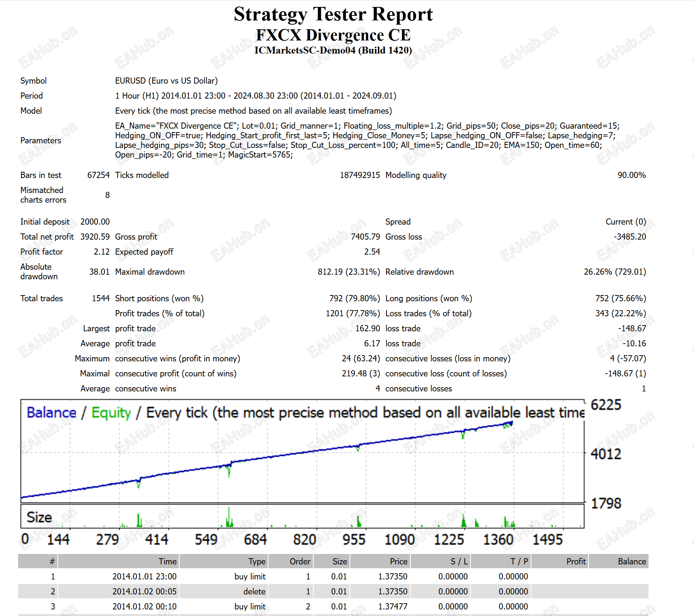The image size is (694, 616).
Task: Click Loss trades value 343 (22.22%)
Action: [x=620, y=313]
